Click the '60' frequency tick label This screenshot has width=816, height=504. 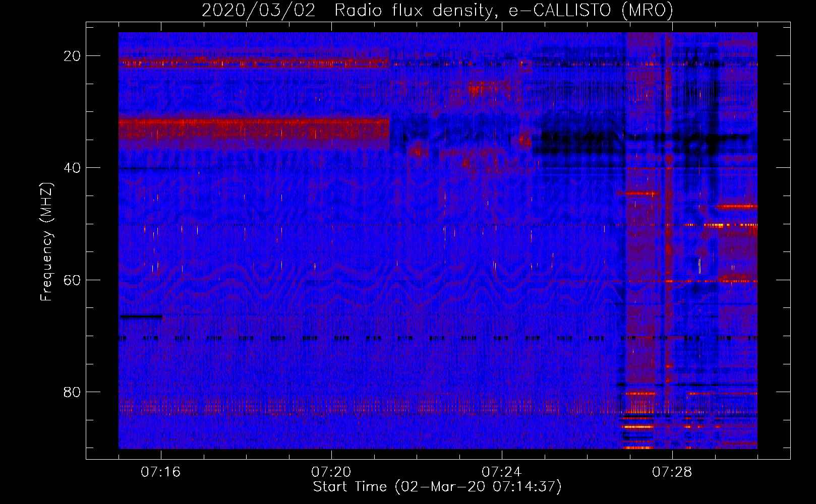[72, 280]
